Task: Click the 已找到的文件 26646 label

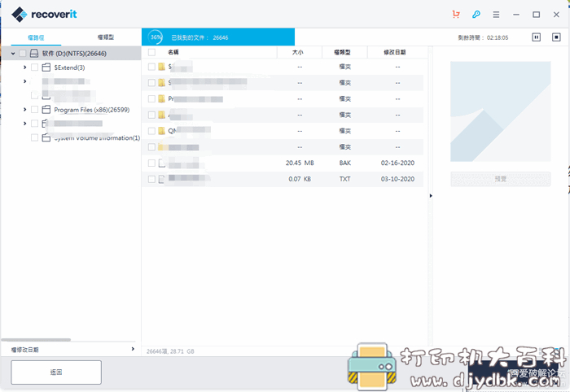Action: (x=199, y=37)
